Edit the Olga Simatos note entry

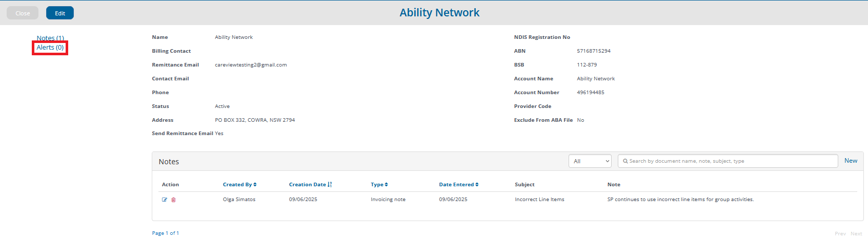click(x=165, y=200)
